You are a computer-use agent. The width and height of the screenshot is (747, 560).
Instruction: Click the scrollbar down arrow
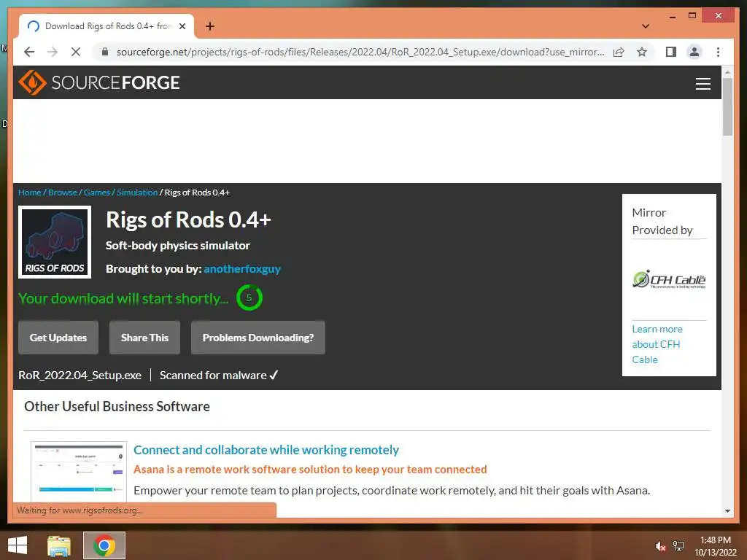click(x=727, y=511)
